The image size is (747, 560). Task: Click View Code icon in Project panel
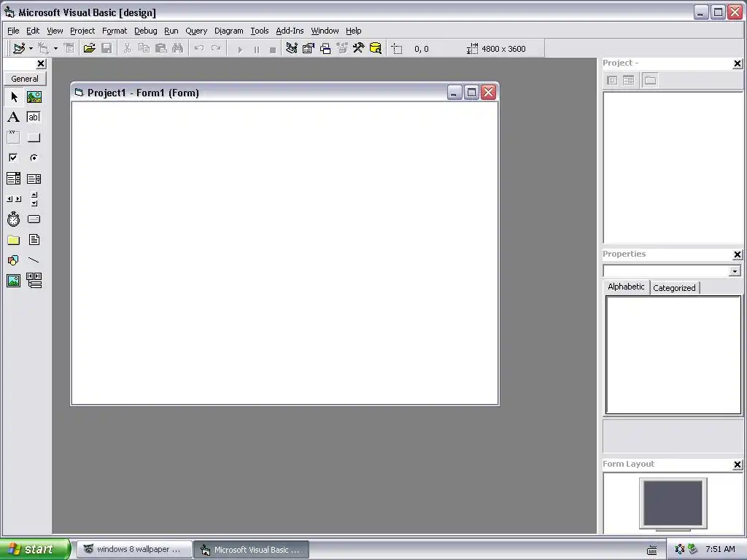click(x=612, y=80)
